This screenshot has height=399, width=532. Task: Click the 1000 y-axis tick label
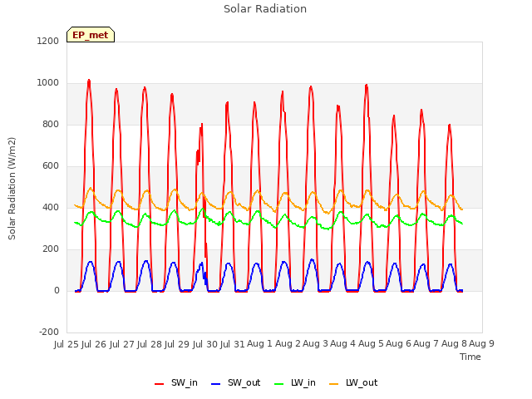[x=48, y=83]
